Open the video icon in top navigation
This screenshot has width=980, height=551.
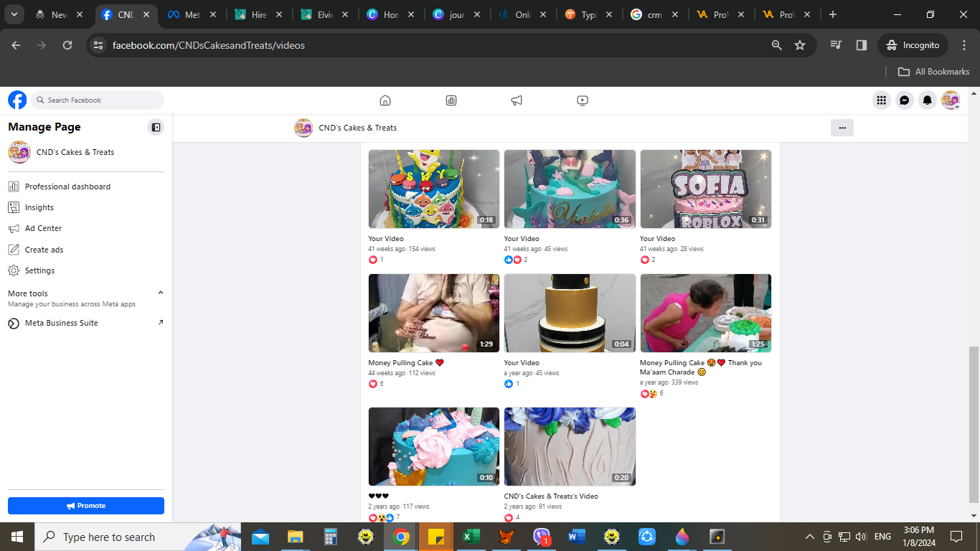tap(583, 100)
